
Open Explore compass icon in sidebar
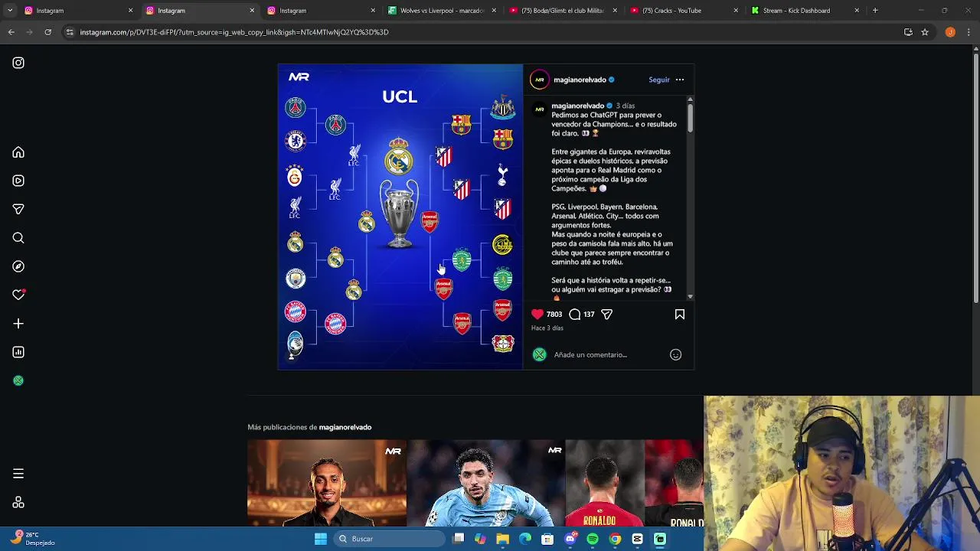(x=18, y=266)
